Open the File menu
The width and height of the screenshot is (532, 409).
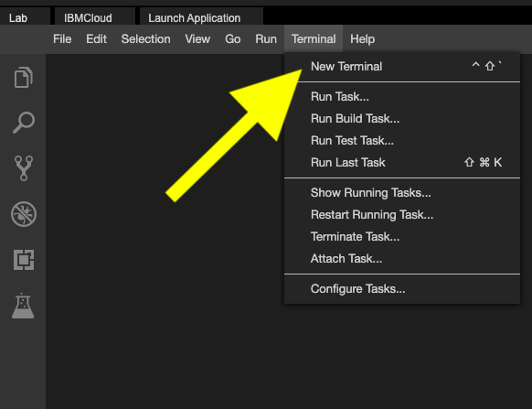62,39
